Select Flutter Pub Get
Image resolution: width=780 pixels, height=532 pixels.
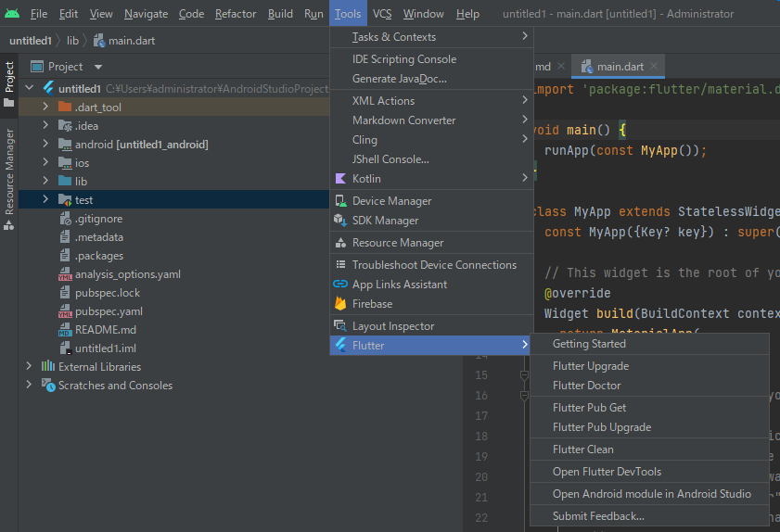pos(649,408)
